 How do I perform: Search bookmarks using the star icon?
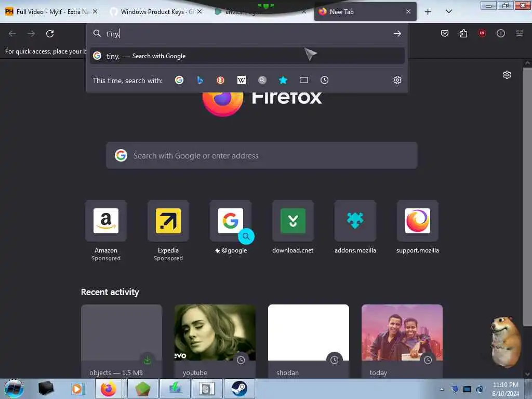283,80
